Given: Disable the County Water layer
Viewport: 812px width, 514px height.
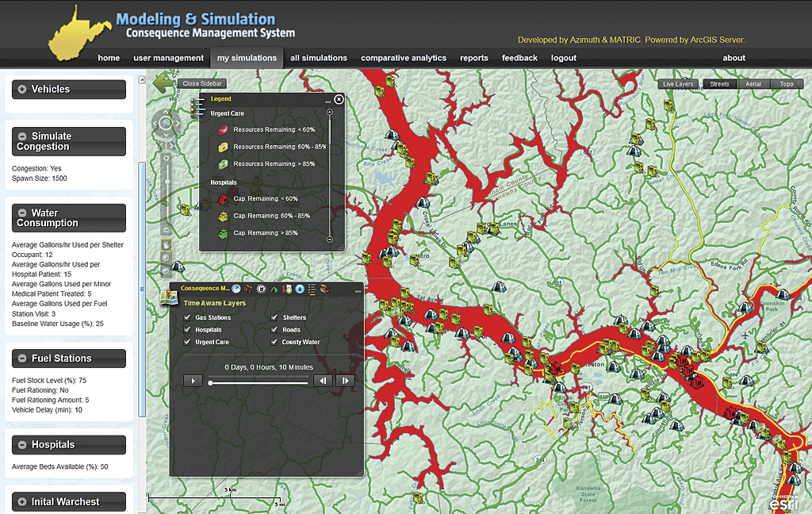Looking at the screenshot, I should tap(274, 342).
